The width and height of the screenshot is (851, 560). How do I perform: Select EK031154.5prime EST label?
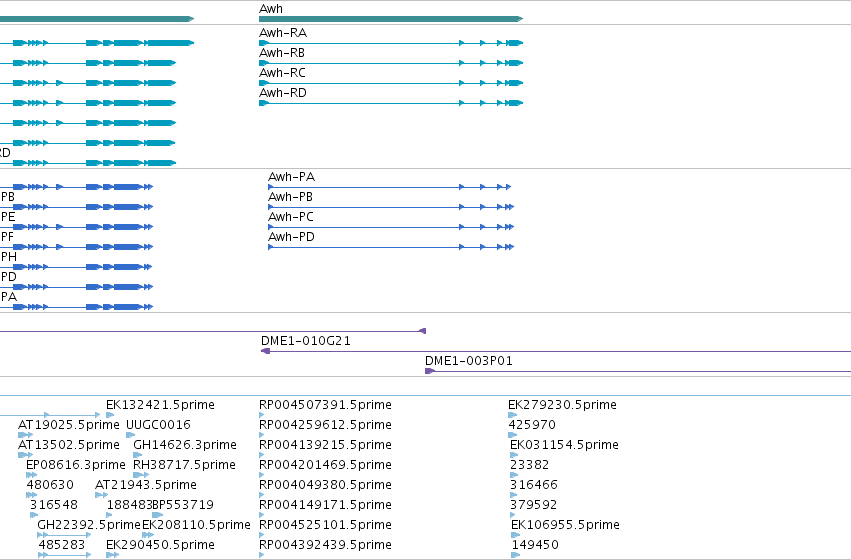[x=564, y=445]
